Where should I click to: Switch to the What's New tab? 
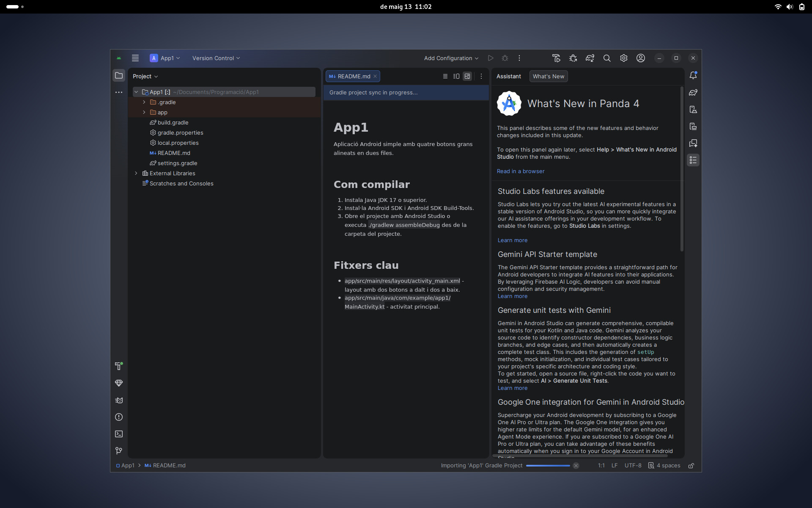(x=549, y=76)
